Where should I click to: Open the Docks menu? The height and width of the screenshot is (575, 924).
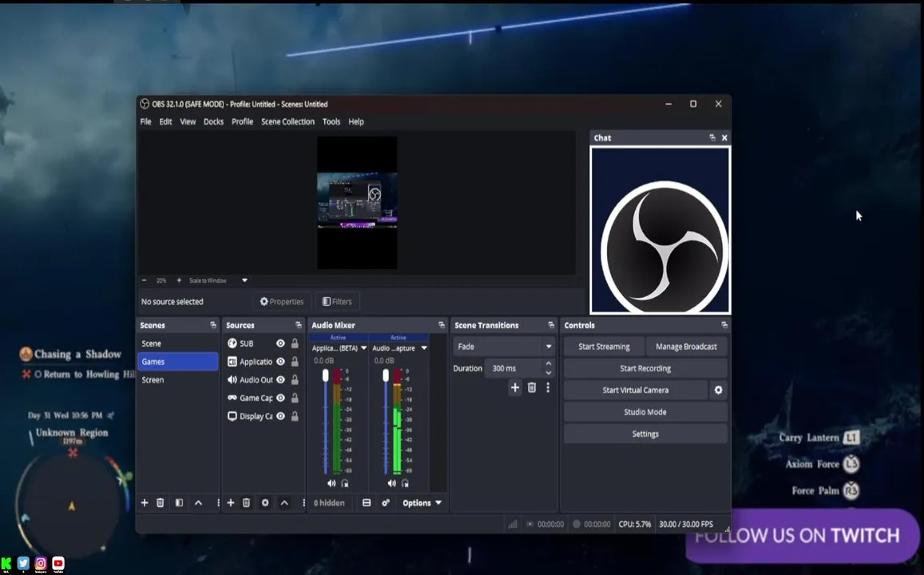(x=213, y=121)
